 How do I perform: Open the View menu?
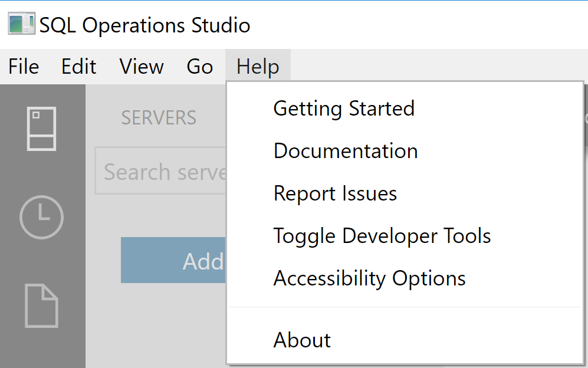point(142,67)
